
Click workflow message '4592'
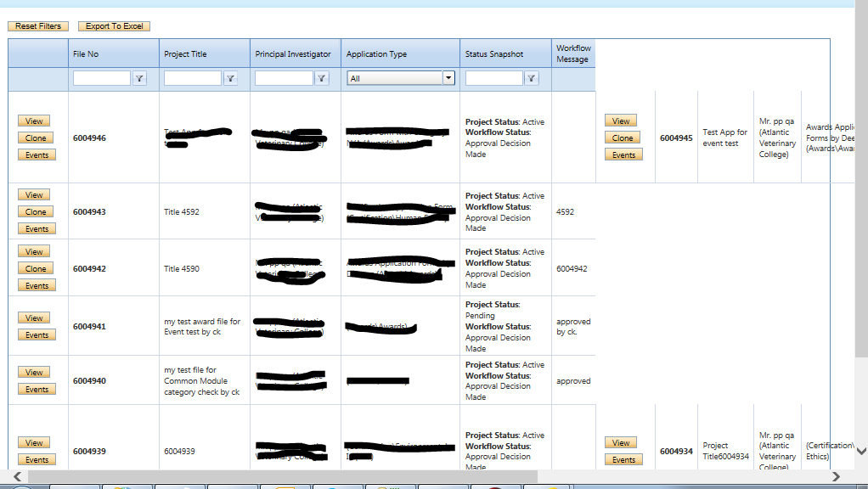565,212
